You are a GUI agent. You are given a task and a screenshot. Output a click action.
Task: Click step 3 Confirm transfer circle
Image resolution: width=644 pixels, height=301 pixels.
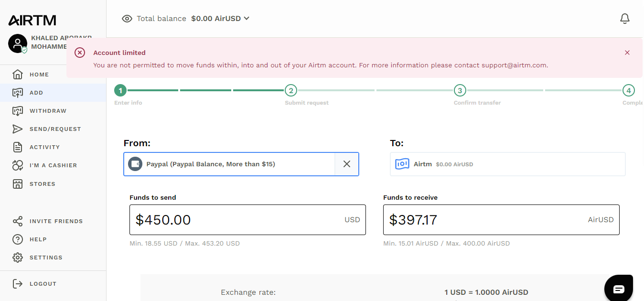(x=460, y=90)
